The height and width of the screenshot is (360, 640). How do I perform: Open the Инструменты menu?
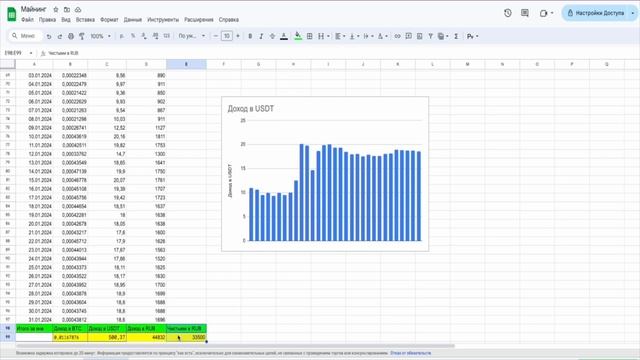(x=163, y=20)
